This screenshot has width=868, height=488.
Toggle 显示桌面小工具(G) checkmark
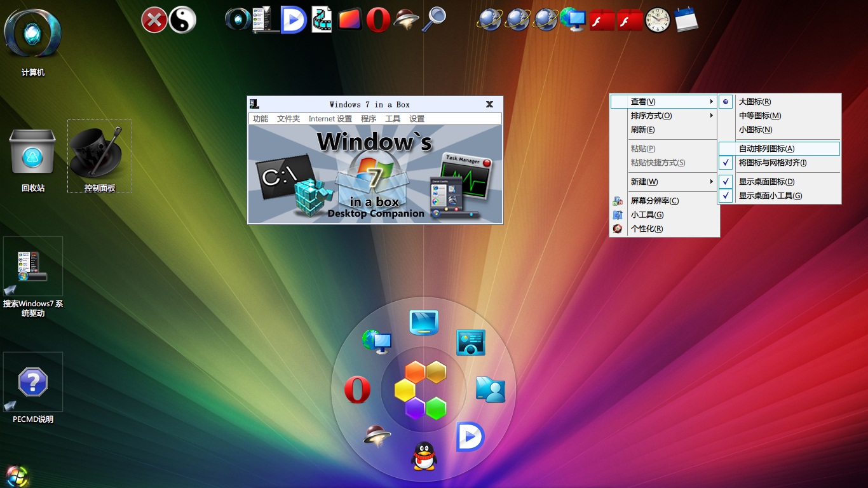click(x=779, y=196)
